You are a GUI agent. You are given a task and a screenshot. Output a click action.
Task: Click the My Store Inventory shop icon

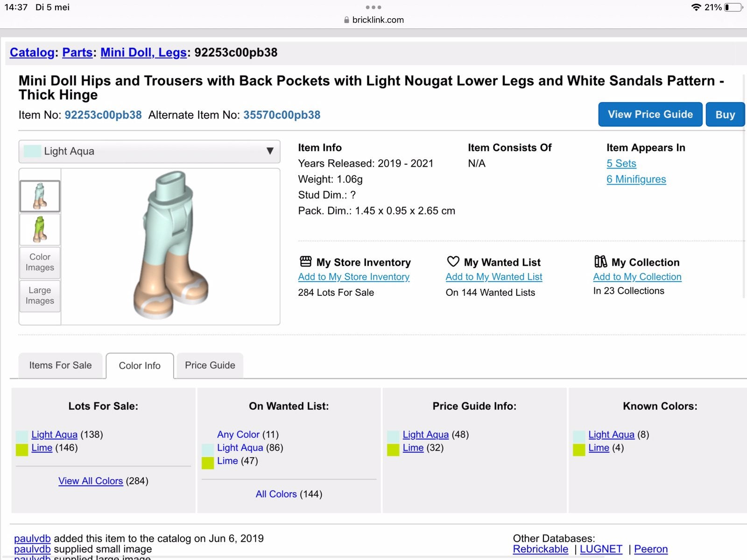pyautogui.click(x=306, y=261)
